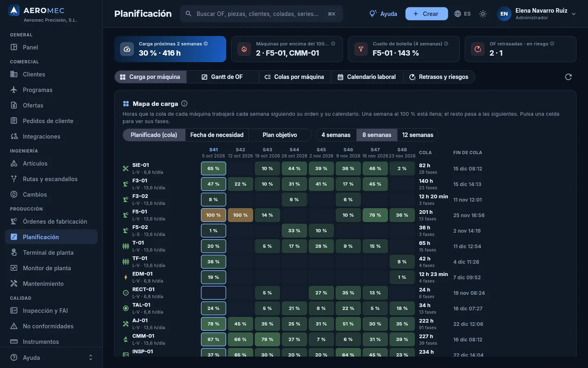Switch horizon to 8 semanas

377,135
